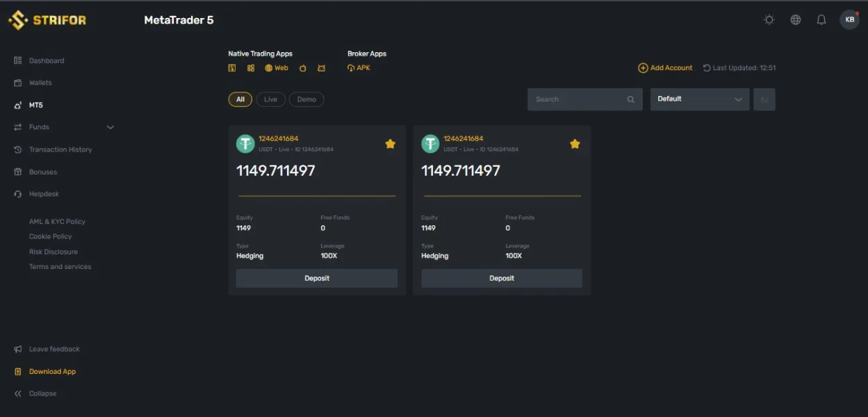Filter accounts by Demo
Screen dimensions: 868x417
(x=306, y=99)
